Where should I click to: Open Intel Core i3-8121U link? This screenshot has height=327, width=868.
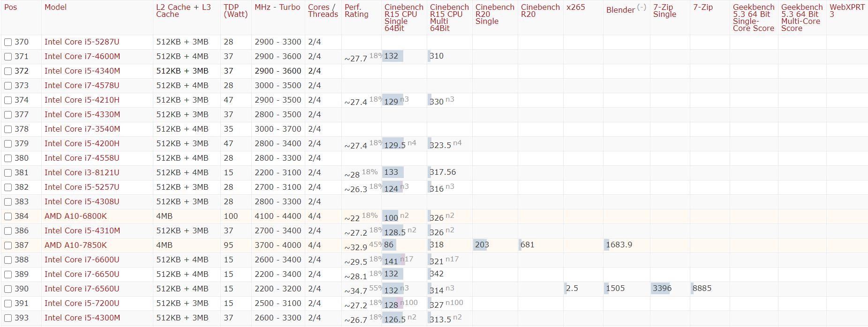point(82,172)
